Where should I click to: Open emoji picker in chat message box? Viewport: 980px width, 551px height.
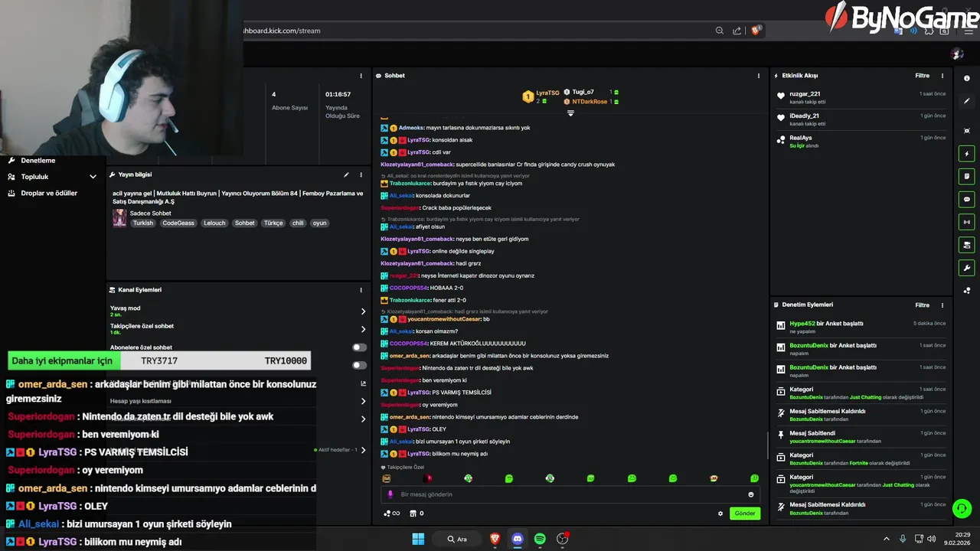click(750, 494)
